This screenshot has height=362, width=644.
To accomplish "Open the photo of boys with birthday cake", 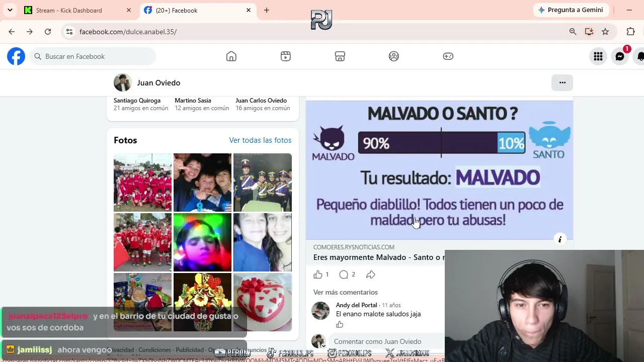I will pyautogui.click(x=202, y=182).
